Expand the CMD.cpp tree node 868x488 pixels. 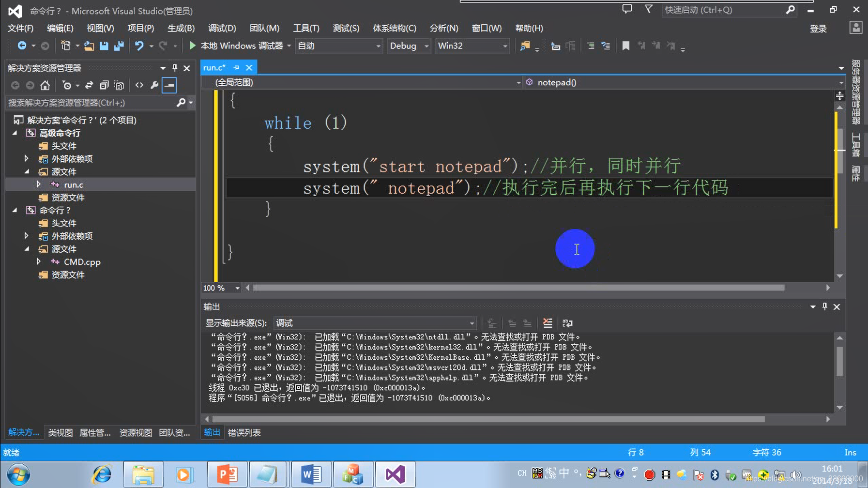pos(38,261)
